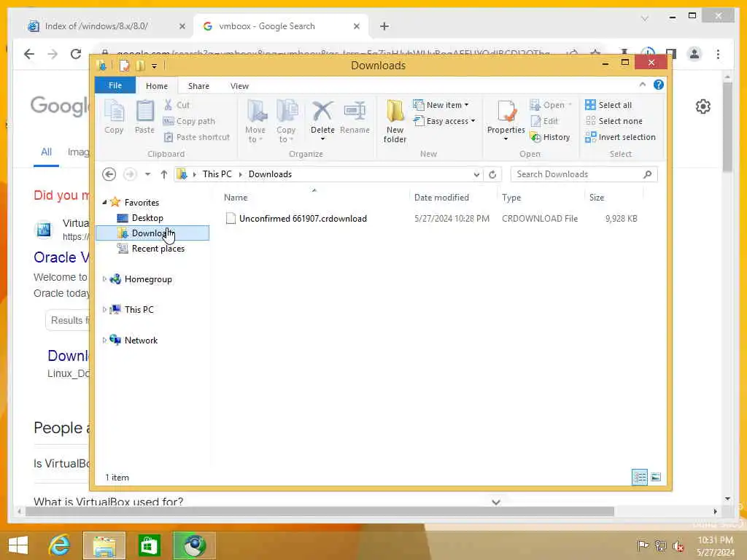Image resolution: width=747 pixels, height=560 pixels.
Task: Select Homegroup in the navigation pane
Action: [148, 279]
